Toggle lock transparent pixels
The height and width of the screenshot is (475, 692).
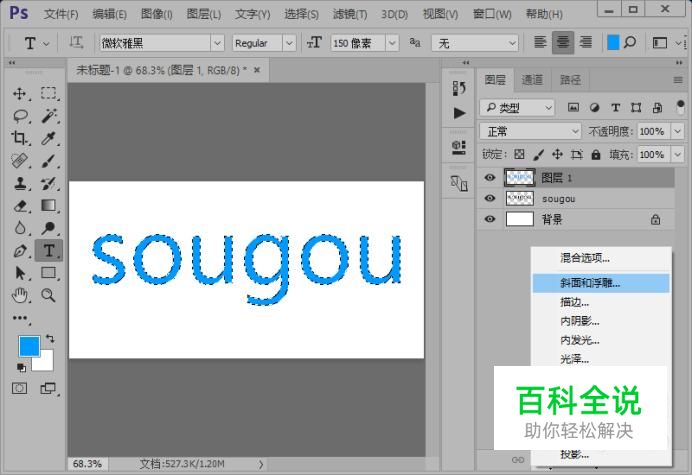[x=519, y=154]
